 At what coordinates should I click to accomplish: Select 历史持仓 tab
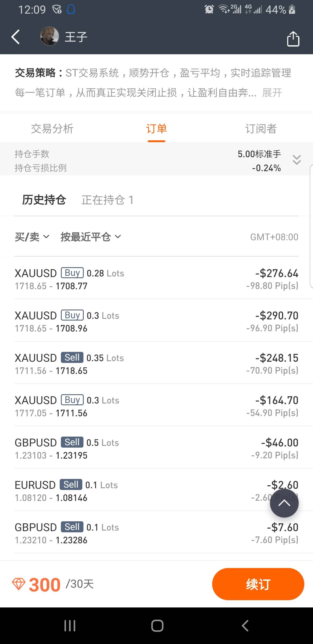44,200
